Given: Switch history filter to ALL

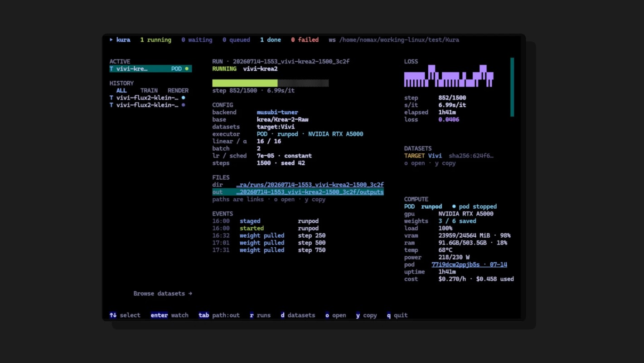Looking at the screenshot, I should coord(121,91).
